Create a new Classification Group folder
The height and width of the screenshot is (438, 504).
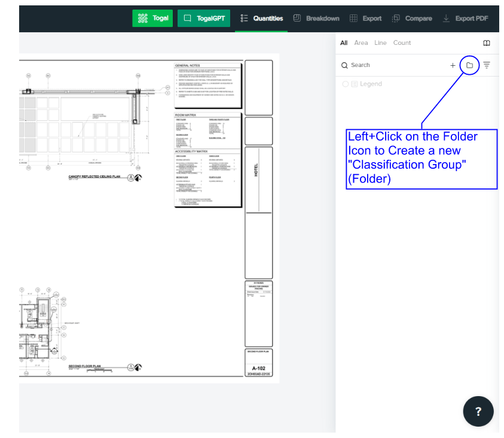pyautogui.click(x=470, y=65)
